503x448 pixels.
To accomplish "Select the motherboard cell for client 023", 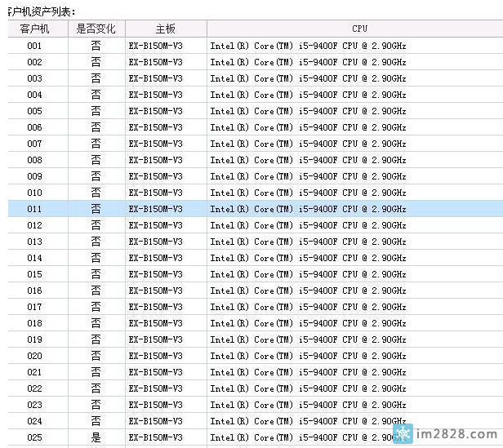I will (156, 405).
